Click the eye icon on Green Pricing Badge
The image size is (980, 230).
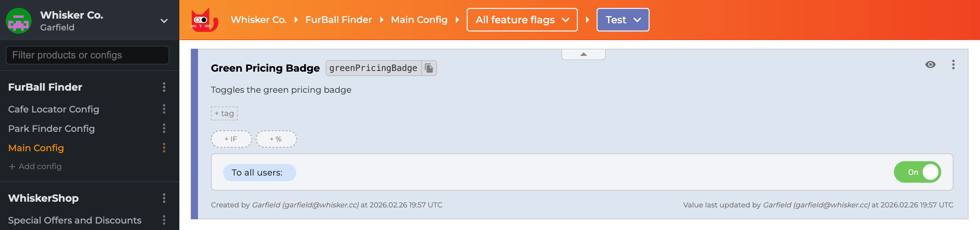click(930, 64)
